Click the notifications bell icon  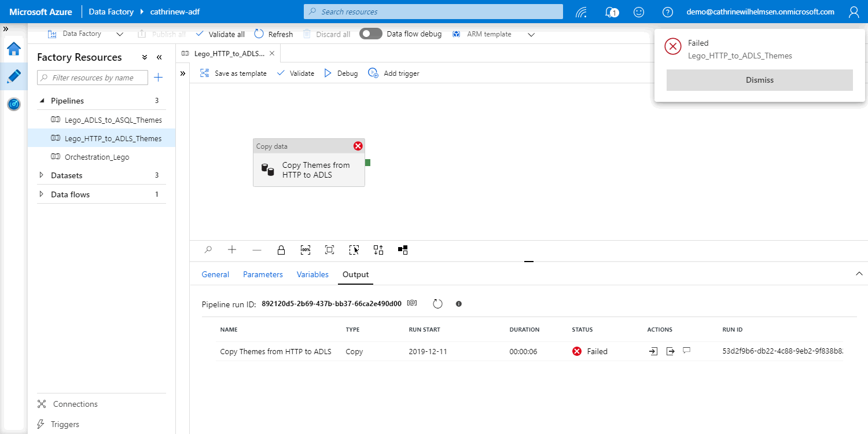coord(611,12)
